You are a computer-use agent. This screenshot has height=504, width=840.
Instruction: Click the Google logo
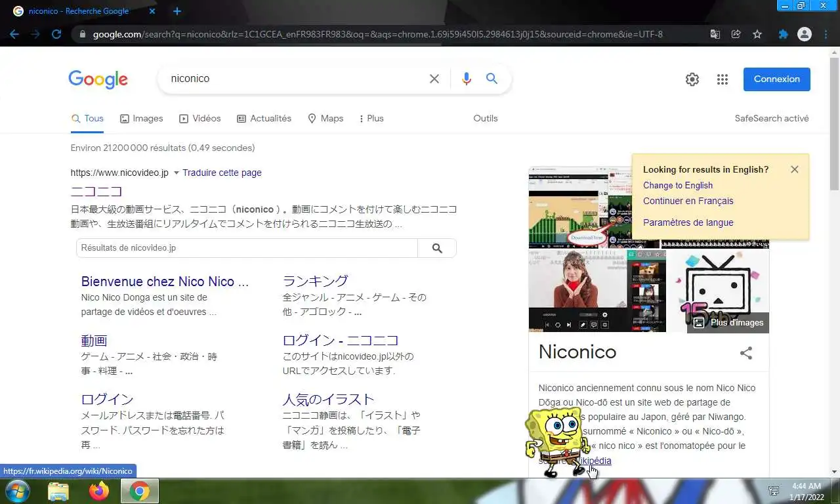click(x=98, y=79)
